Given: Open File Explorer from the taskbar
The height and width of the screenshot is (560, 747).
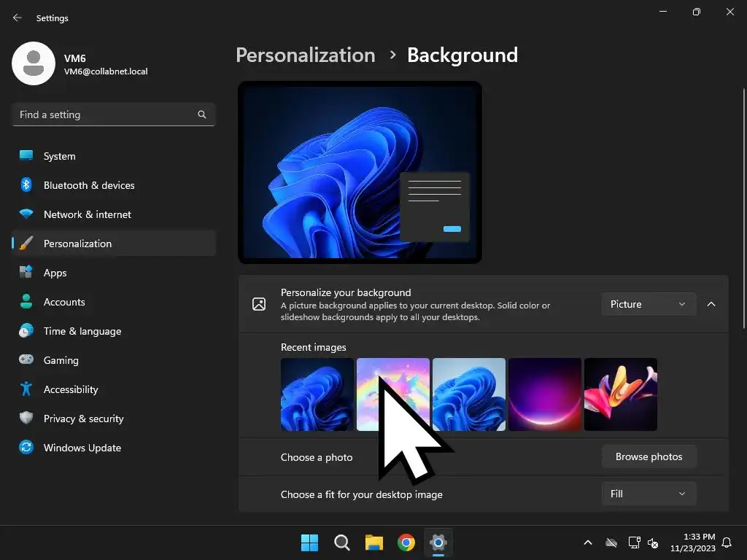Looking at the screenshot, I should (374, 542).
